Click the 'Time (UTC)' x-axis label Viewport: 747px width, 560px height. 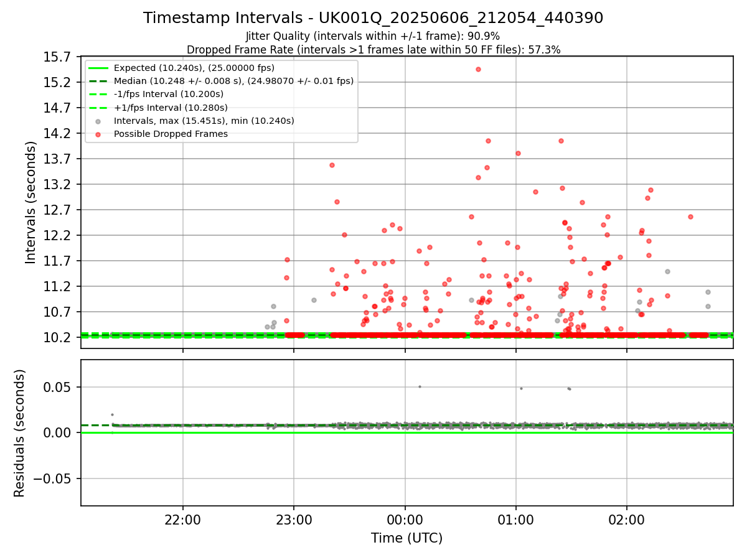[406, 538]
